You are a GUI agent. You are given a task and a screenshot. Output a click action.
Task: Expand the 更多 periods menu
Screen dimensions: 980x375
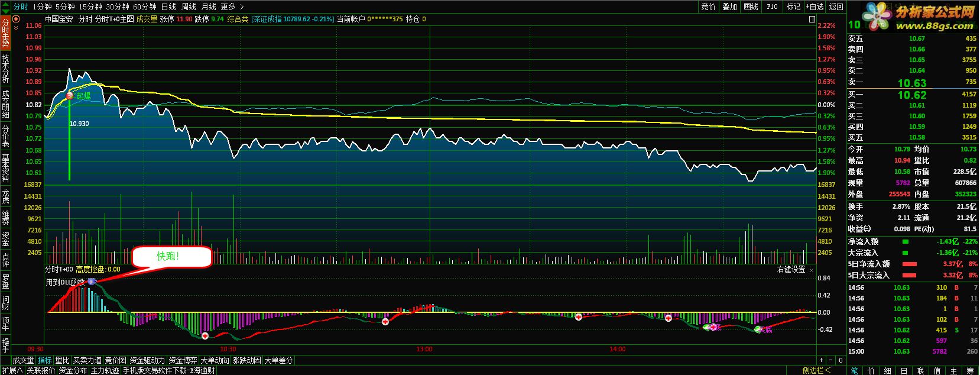click(232, 7)
